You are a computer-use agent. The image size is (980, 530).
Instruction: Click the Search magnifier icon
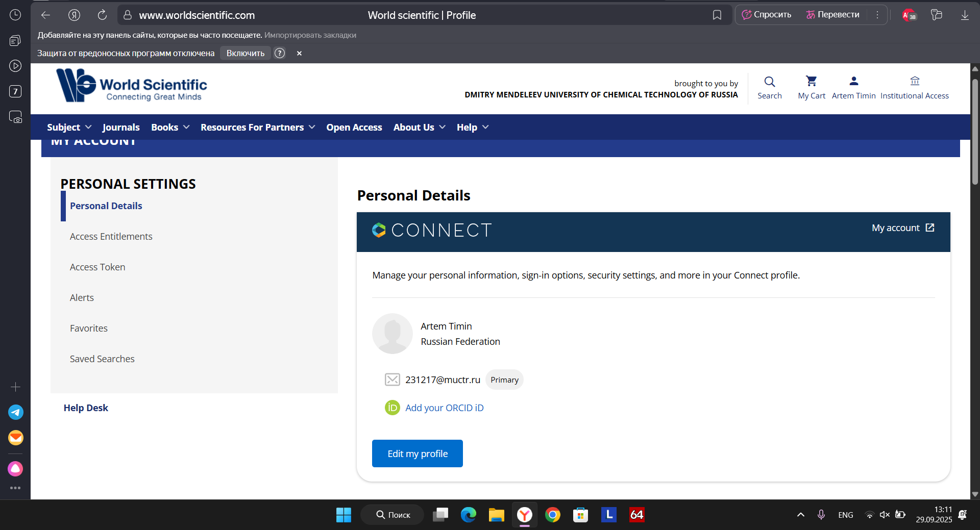769,82
